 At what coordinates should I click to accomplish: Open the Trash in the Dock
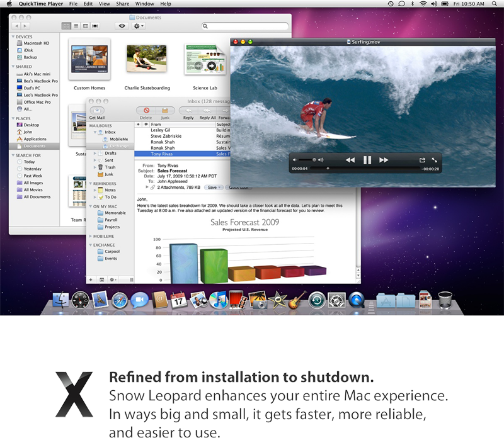[445, 300]
